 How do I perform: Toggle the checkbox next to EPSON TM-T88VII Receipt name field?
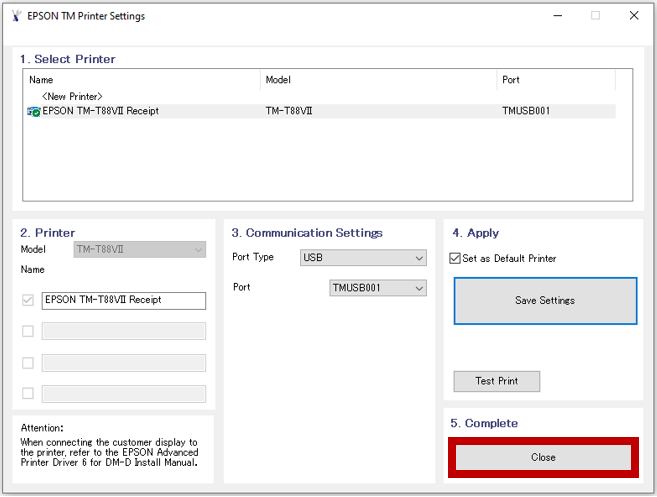(28, 300)
